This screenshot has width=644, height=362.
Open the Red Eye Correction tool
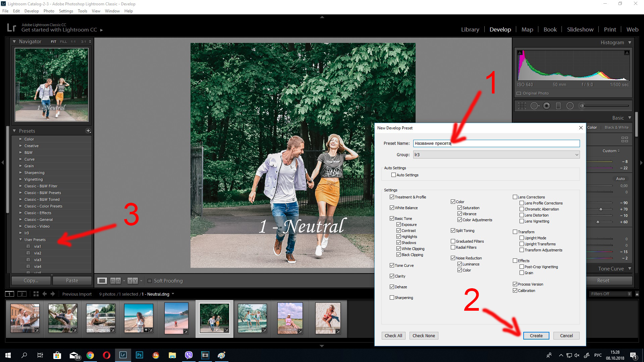pyautogui.click(x=547, y=106)
